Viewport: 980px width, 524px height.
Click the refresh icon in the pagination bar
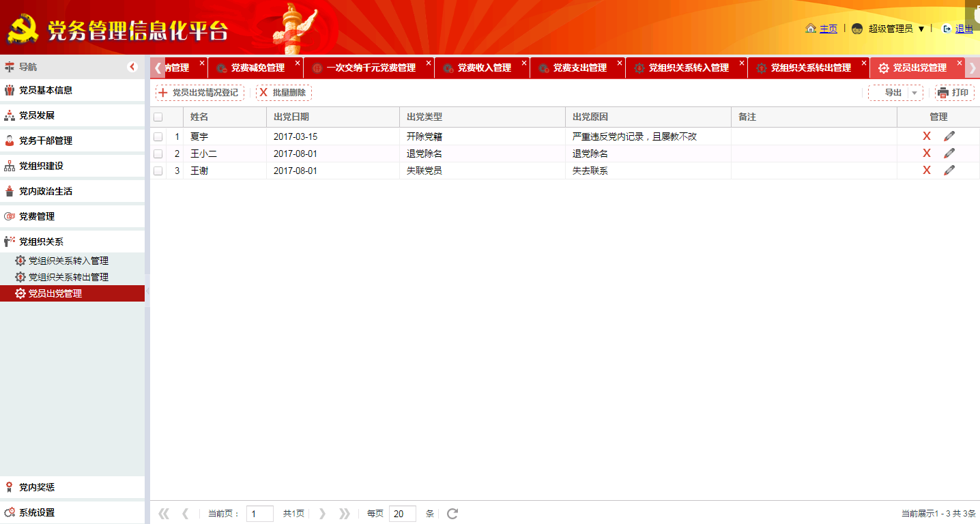point(452,513)
